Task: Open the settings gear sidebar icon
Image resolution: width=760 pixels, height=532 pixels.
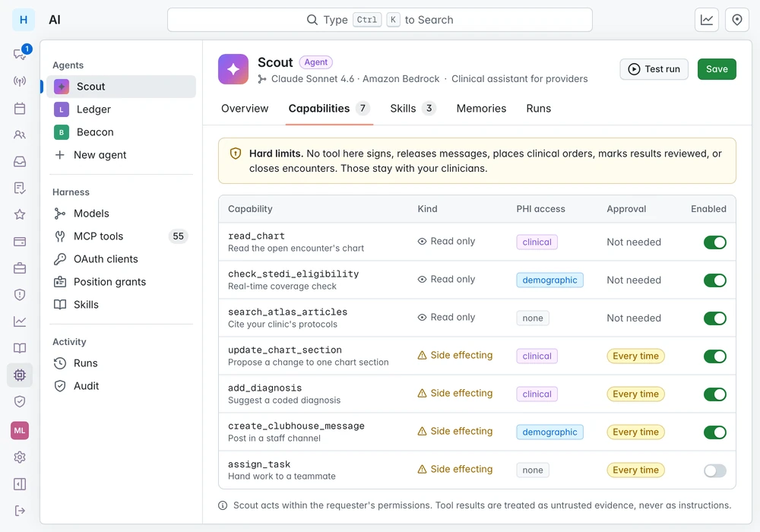Action: click(20, 457)
